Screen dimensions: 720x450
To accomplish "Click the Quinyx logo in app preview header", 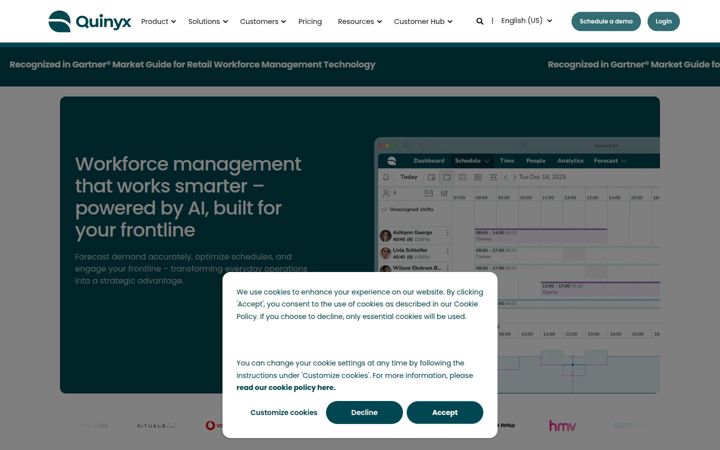I will coord(392,161).
